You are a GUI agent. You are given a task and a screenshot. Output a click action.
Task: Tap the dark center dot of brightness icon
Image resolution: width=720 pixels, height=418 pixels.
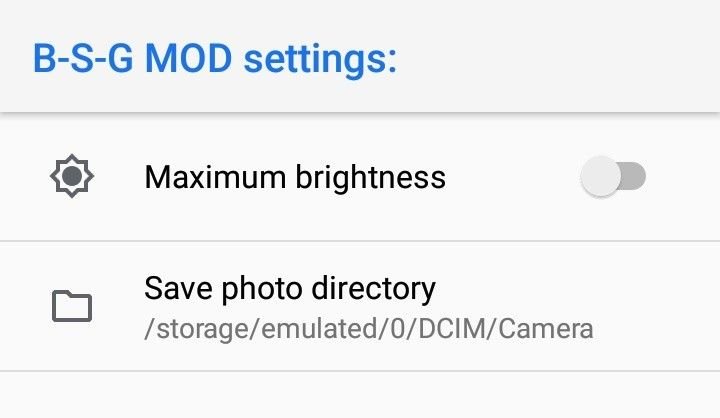pos(72,176)
